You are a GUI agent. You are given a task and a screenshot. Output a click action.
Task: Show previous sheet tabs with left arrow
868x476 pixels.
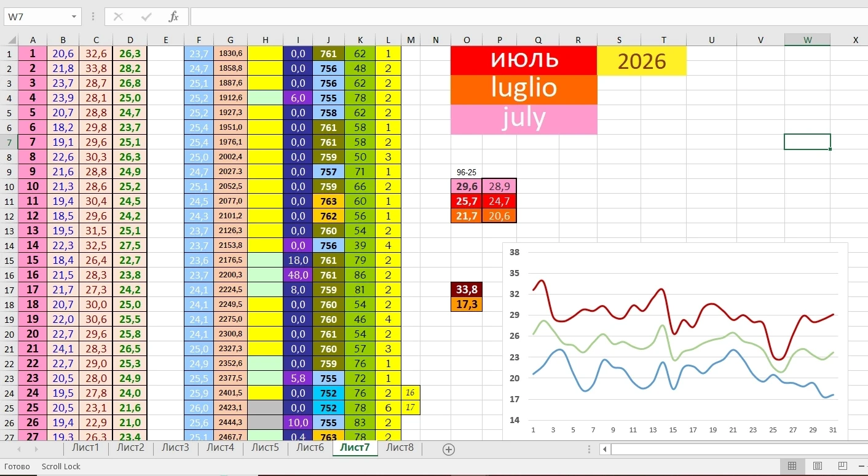19,450
